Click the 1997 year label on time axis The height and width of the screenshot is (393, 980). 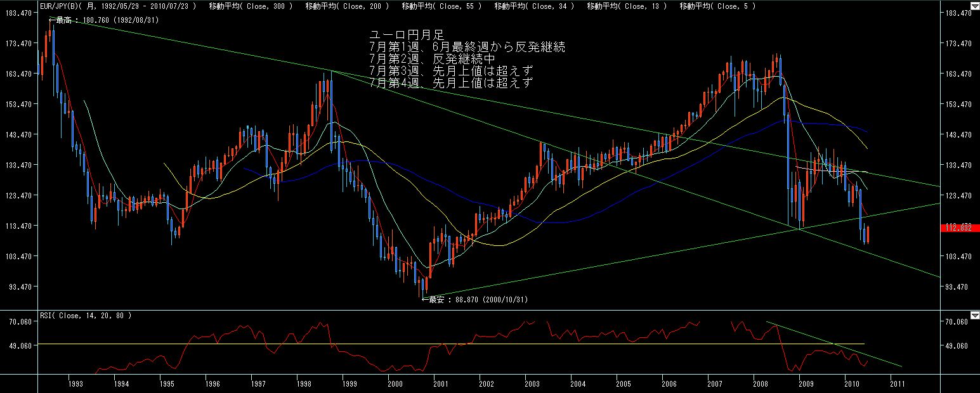tap(258, 383)
